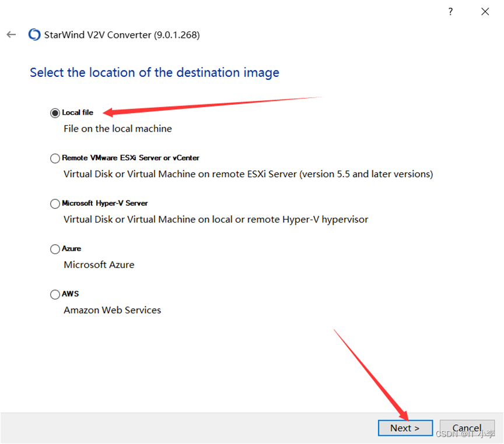Click the back arrow icon
This screenshot has height=444, width=504.
[x=11, y=35]
